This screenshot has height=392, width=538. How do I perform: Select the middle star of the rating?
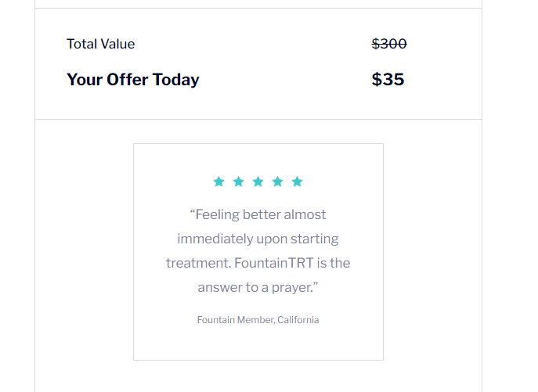click(258, 182)
